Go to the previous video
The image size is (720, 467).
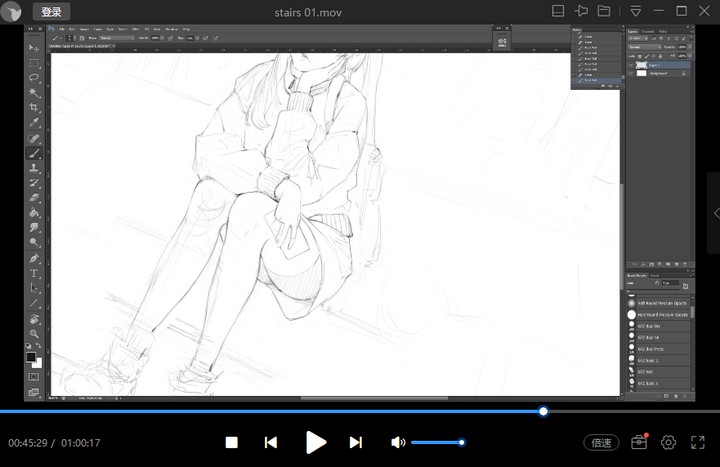[x=271, y=442]
